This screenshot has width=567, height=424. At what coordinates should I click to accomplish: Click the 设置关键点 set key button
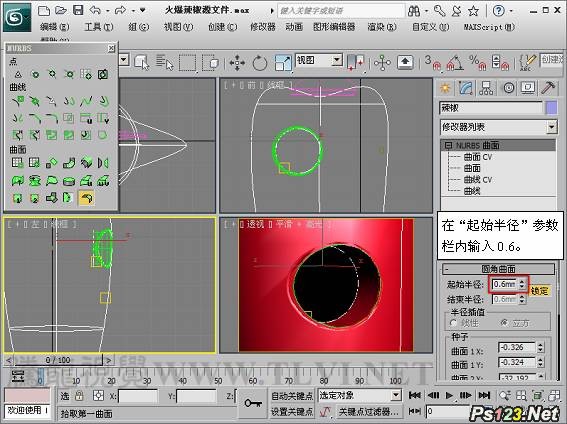[292, 412]
